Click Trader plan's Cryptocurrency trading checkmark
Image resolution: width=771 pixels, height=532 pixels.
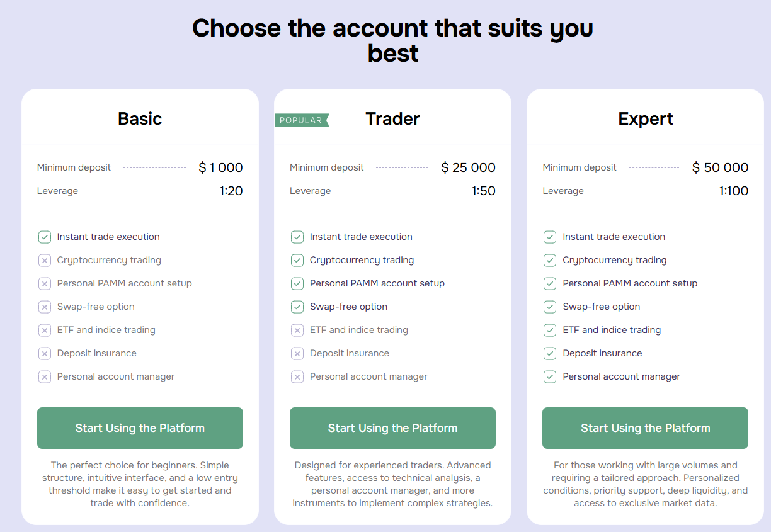point(297,260)
